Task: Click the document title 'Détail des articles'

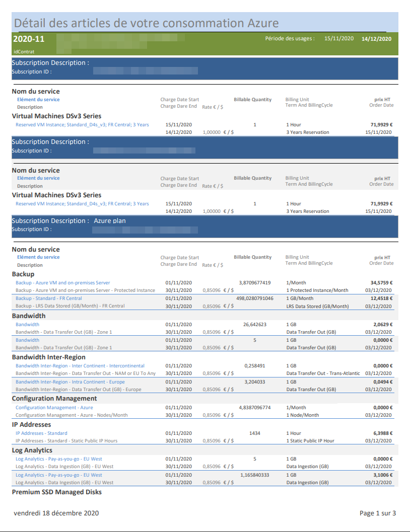Action: tap(146, 23)
